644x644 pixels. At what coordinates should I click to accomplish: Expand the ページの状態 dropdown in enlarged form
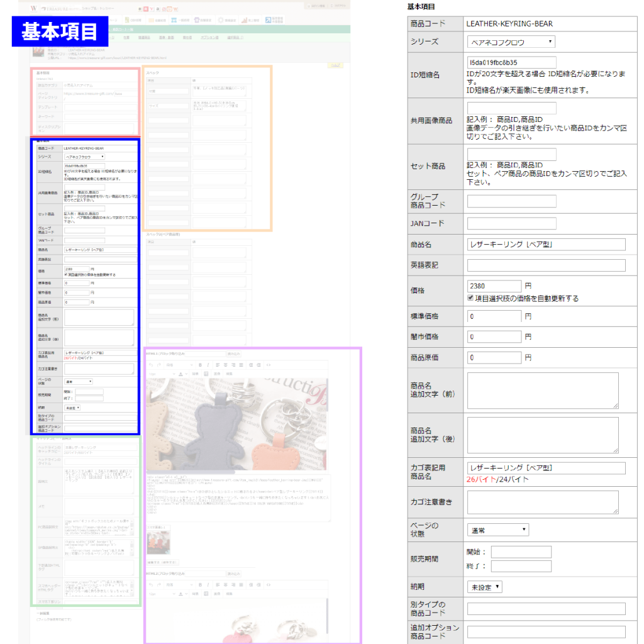coord(497,530)
